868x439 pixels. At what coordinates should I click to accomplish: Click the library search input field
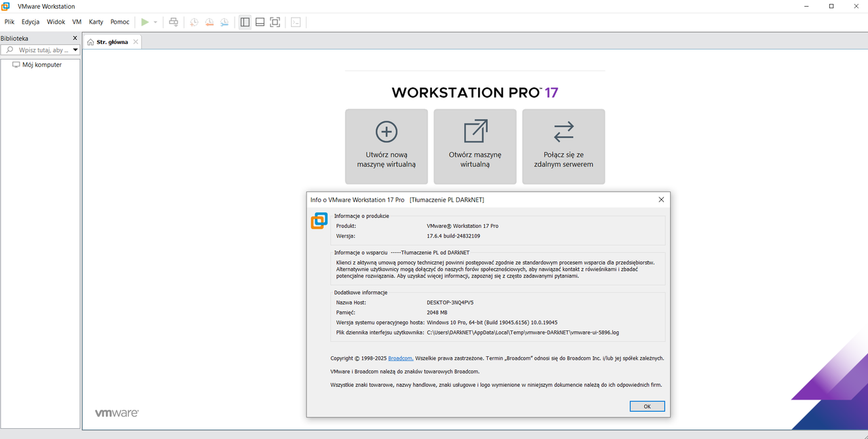(x=43, y=50)
